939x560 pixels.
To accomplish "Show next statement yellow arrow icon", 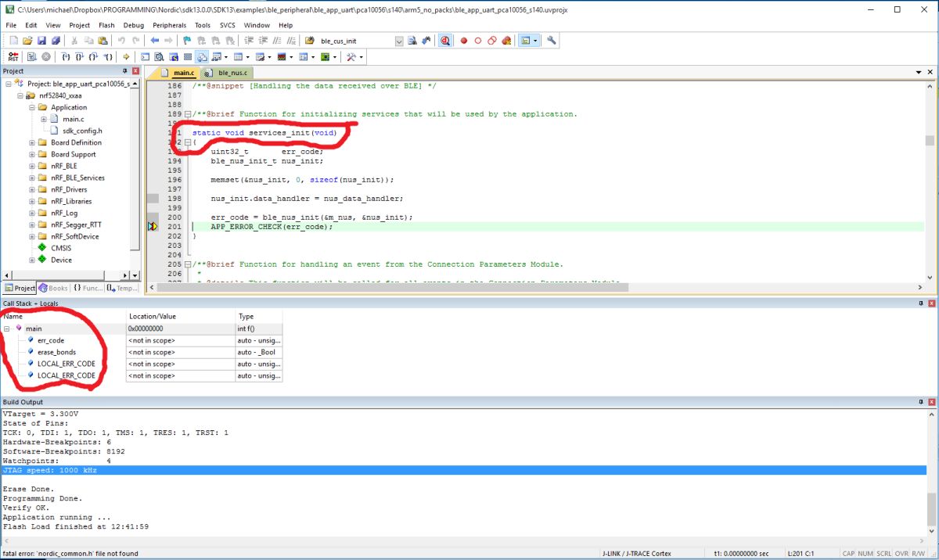I will [126, 57].
